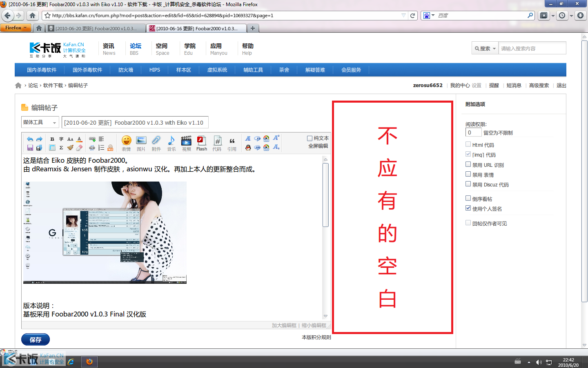Click the sigma Σ symbol tool

[61, 148]
